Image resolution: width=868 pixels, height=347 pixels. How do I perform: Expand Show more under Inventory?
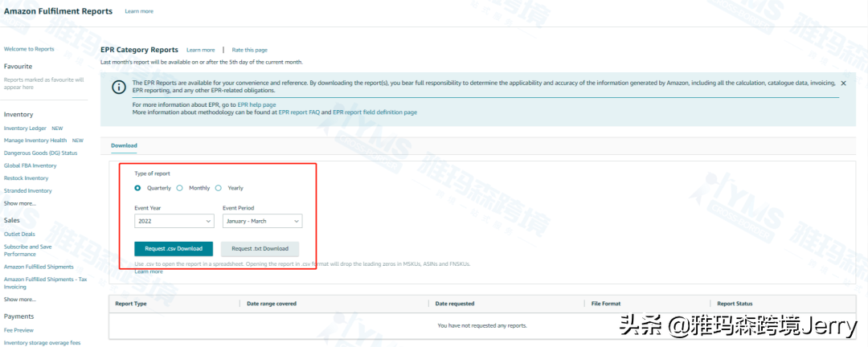20,203
